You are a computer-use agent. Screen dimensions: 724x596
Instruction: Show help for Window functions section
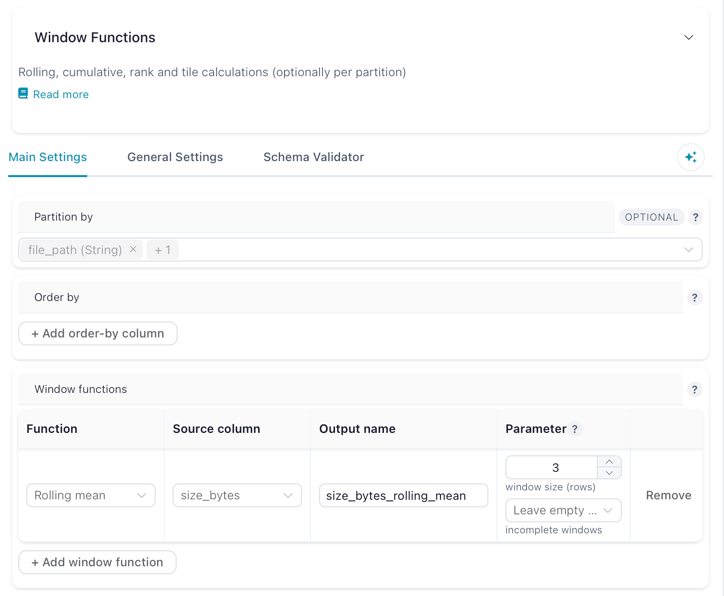(x=694, y=389)
